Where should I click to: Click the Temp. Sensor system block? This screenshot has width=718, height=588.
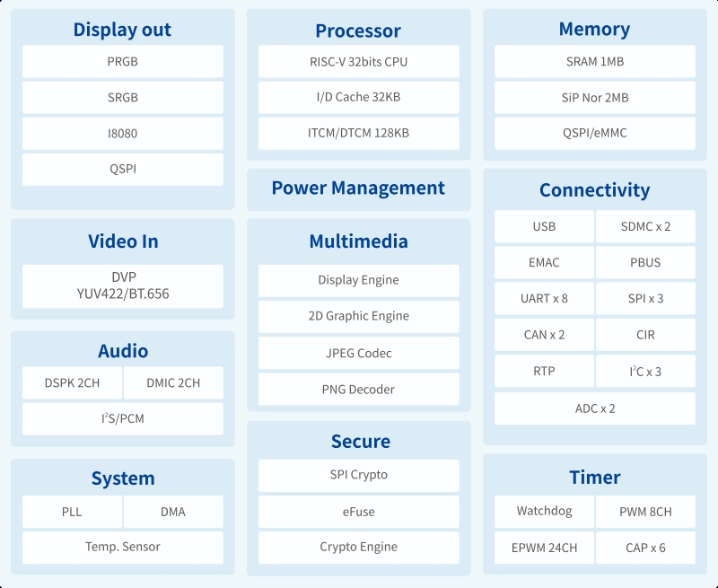pos(123,548)
